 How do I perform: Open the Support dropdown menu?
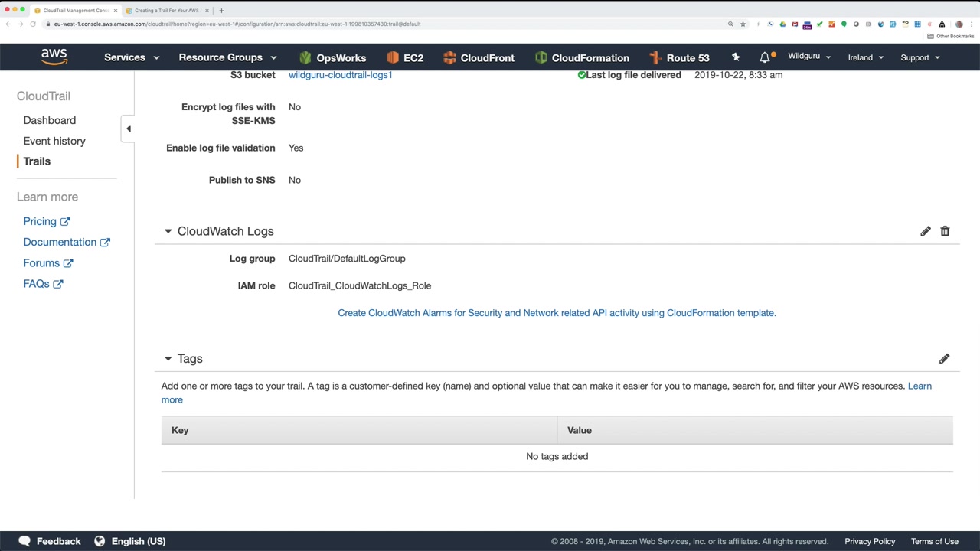tap(920, 57)
